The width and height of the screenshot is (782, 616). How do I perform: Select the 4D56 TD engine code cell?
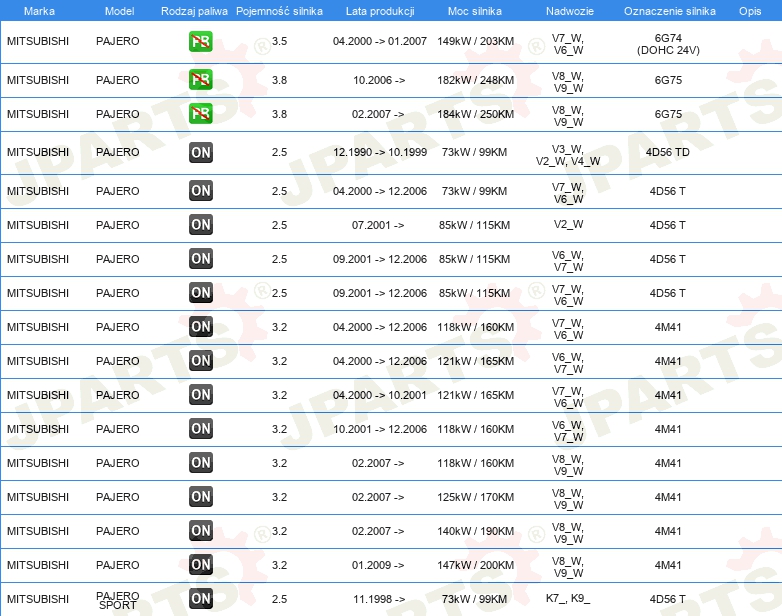coord(668,152)
